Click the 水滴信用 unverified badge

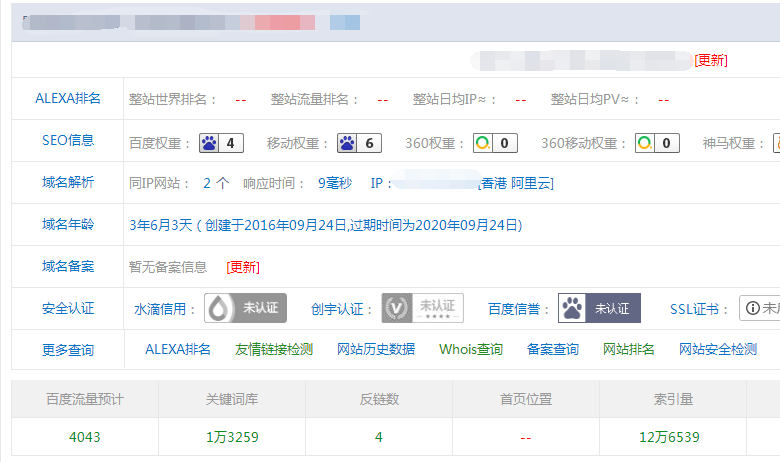click(245, 309)
